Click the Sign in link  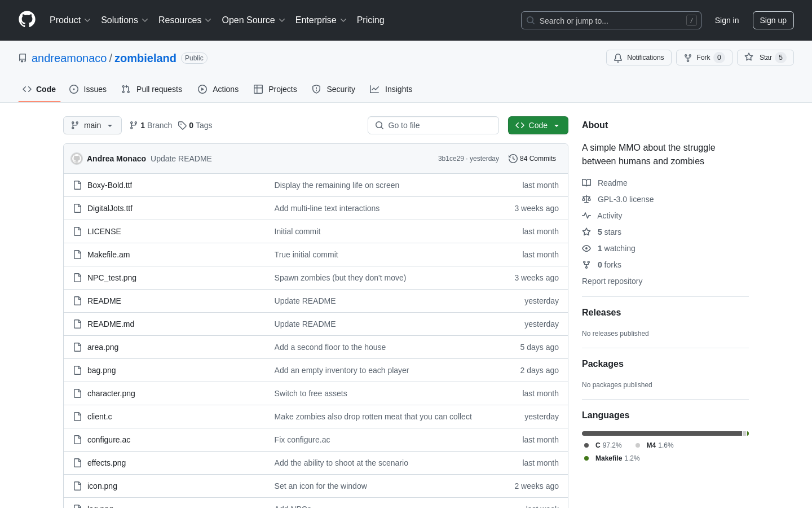[727, 20]
